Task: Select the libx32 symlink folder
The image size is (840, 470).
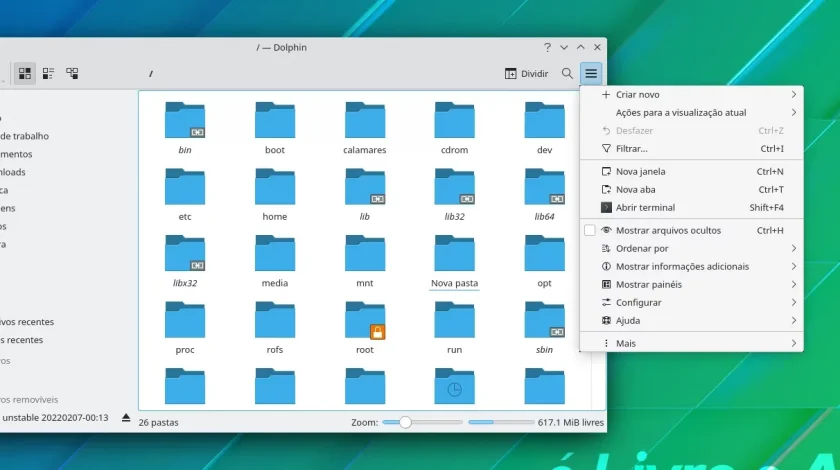Action: tap(185, 261)
